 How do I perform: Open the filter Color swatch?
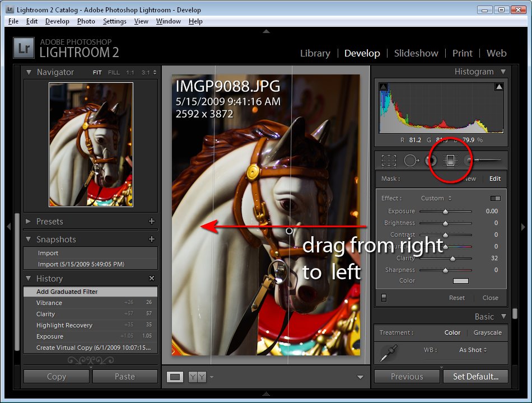tap(461, 280)
